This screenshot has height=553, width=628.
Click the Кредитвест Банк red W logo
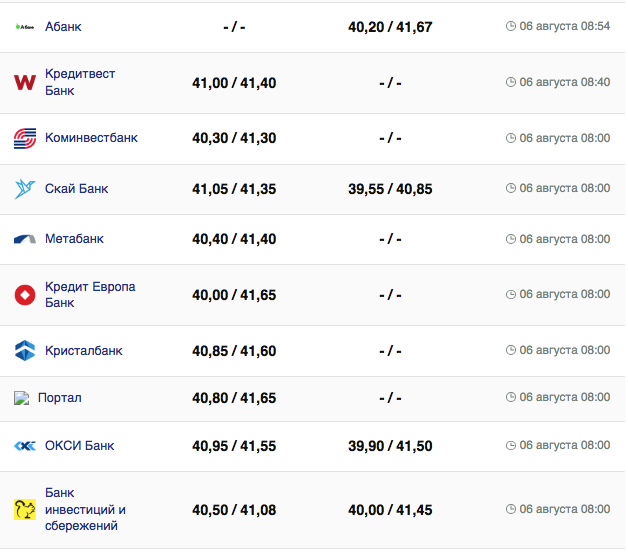coord(25,82)
